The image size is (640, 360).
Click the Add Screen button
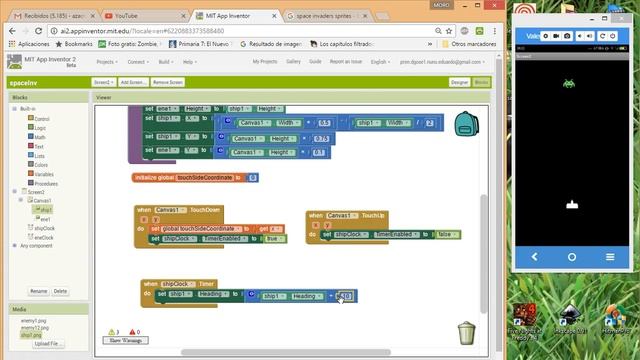[133, 82]
